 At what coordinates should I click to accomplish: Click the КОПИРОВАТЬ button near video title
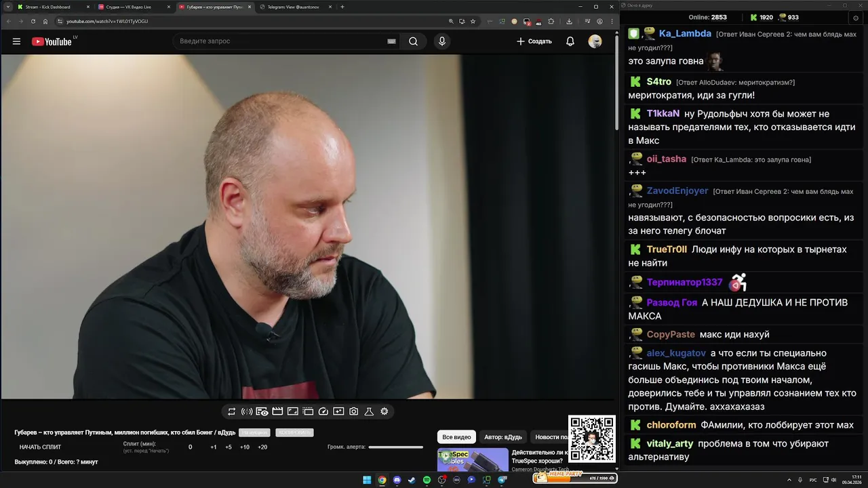pyautogui.click(x=294, y=432)
